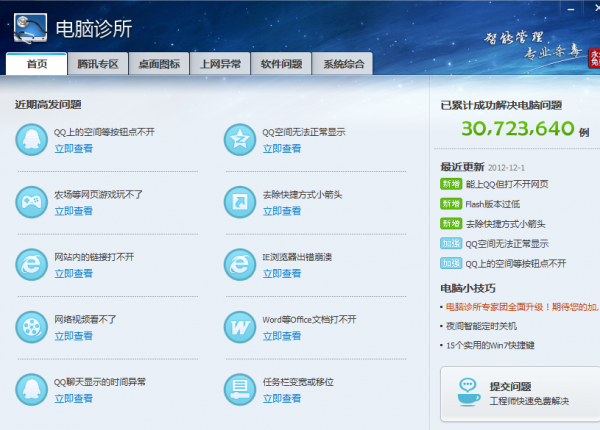Click the gamepad icon for 农场网页游戏

point(32,201)
